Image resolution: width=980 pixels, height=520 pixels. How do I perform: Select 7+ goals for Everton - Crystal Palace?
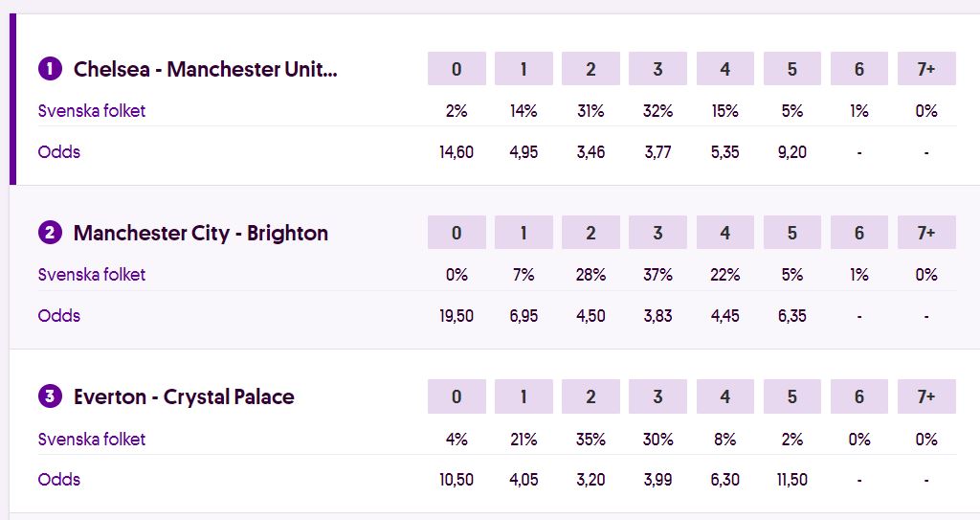(926, 396)
